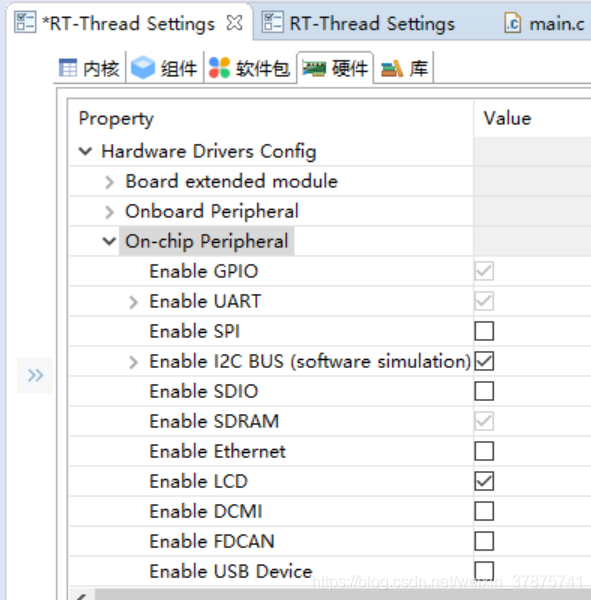Select the Board extended module row

[x=232, y=181]
